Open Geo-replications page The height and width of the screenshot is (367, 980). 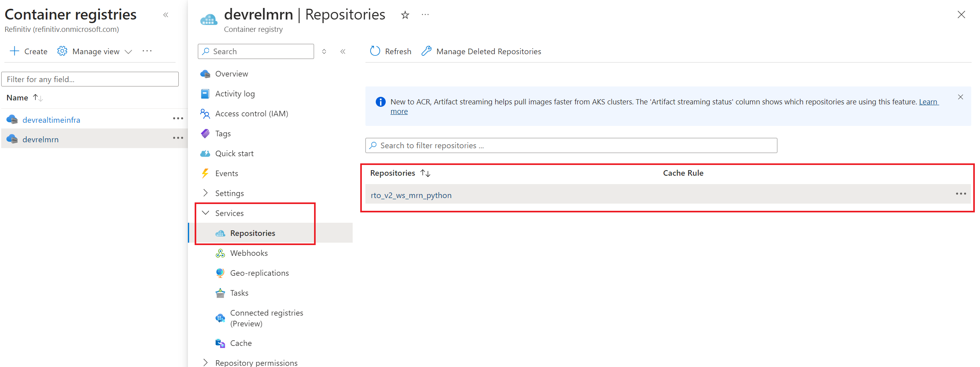pos(260,273)
